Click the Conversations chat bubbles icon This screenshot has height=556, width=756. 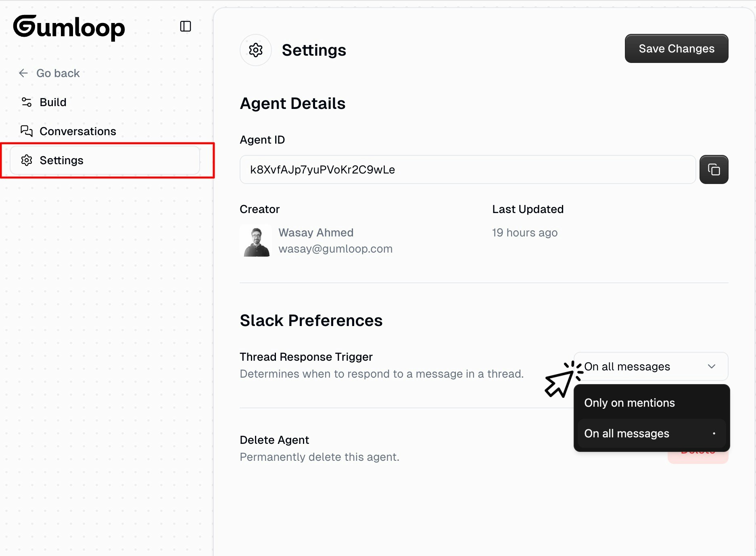point(27,131)
